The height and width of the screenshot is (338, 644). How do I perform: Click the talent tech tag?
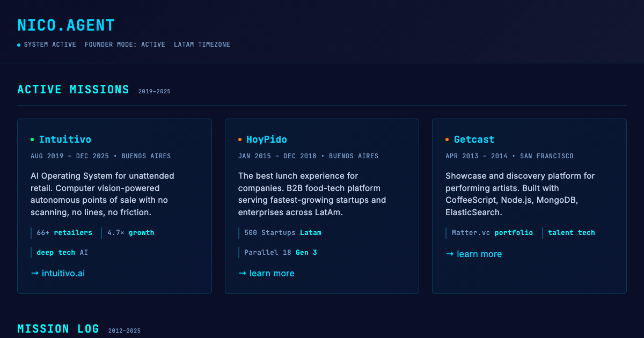569,233
